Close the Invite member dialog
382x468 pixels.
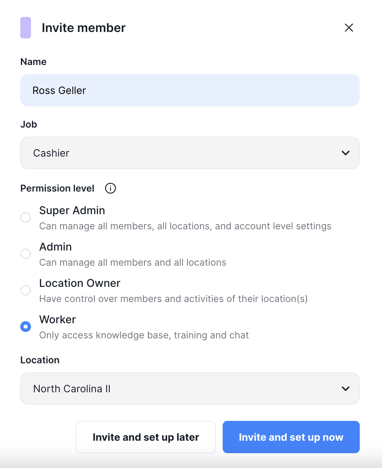(x=349, y=28)
